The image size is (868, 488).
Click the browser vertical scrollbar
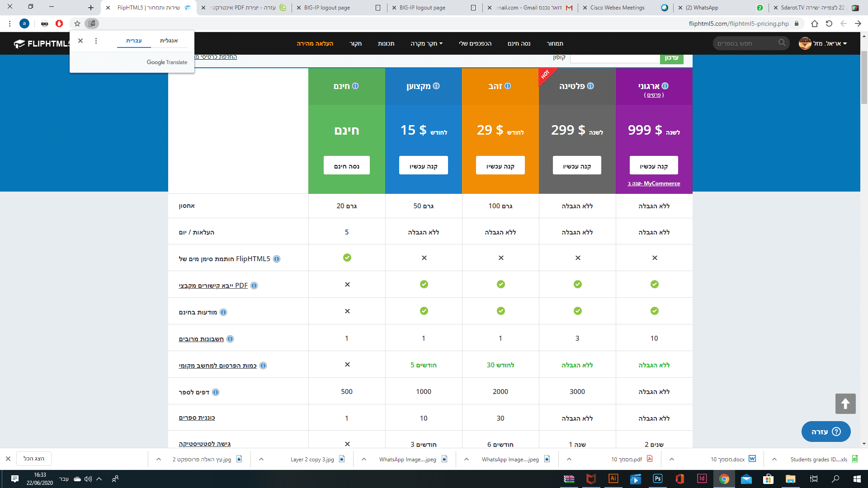point(864,77)
